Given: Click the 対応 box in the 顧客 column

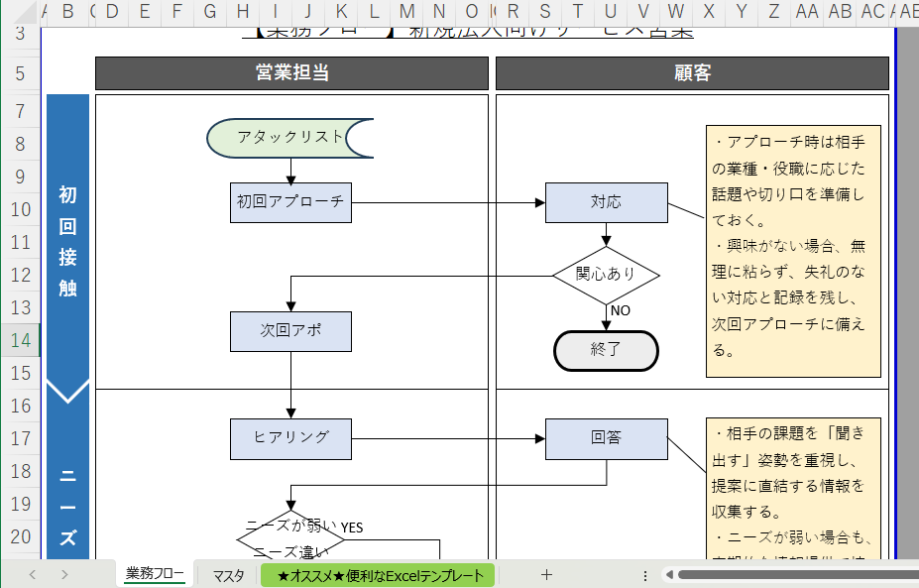Looking at the screenshot, I should [x=606, y=201].
